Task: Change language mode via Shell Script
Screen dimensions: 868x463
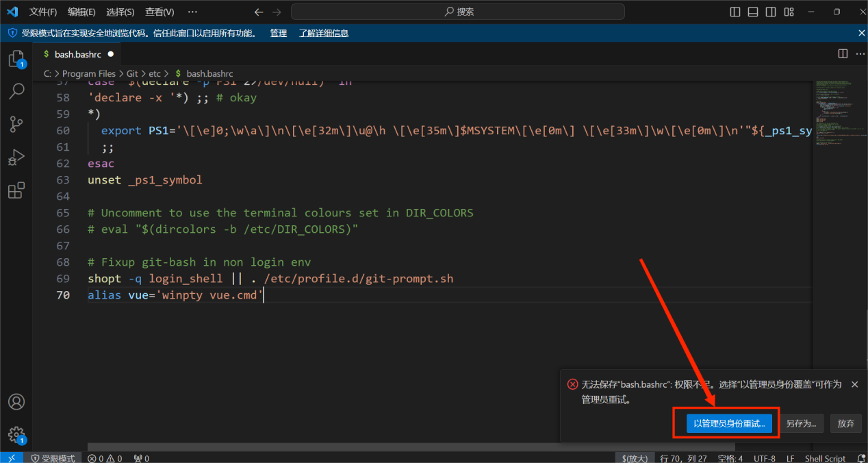Action: 825,458
